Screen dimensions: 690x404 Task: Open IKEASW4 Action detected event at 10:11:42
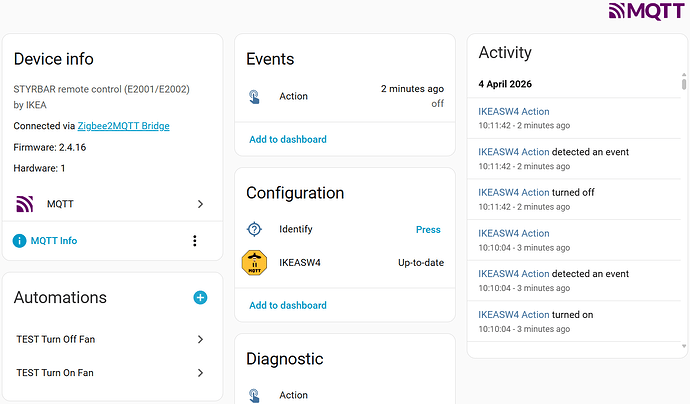click(x=514, y=152)
